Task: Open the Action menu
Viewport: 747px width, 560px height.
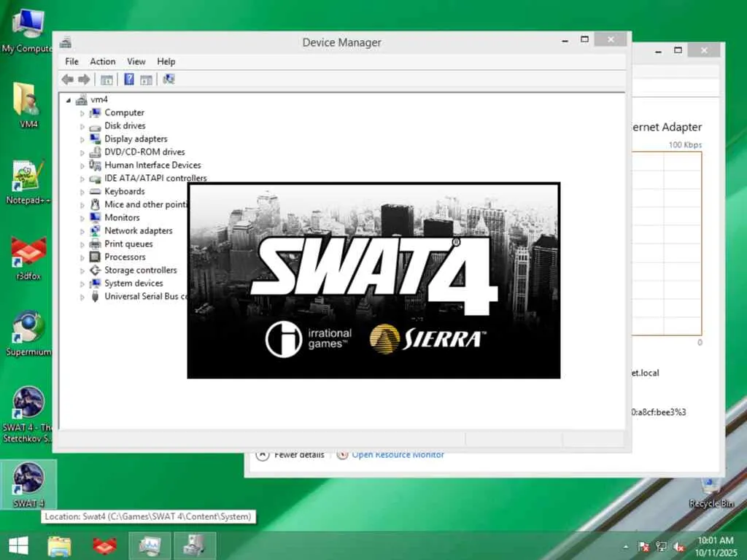Action: pos(103,61)
